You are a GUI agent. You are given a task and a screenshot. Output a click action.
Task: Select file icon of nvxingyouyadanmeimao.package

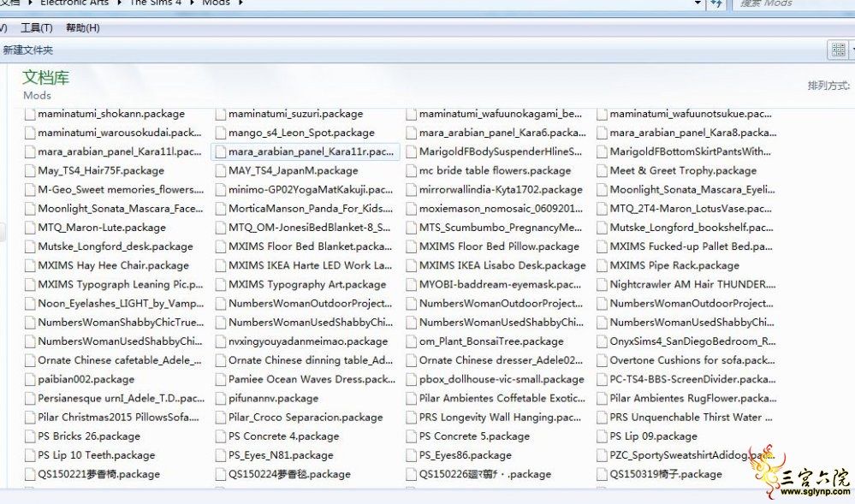tap(220, 341)
